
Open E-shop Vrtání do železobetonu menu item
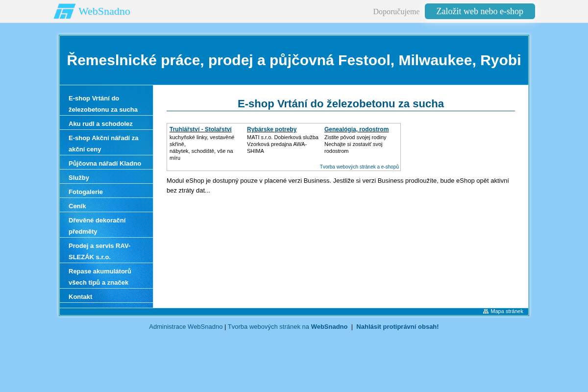coord(106,104)
